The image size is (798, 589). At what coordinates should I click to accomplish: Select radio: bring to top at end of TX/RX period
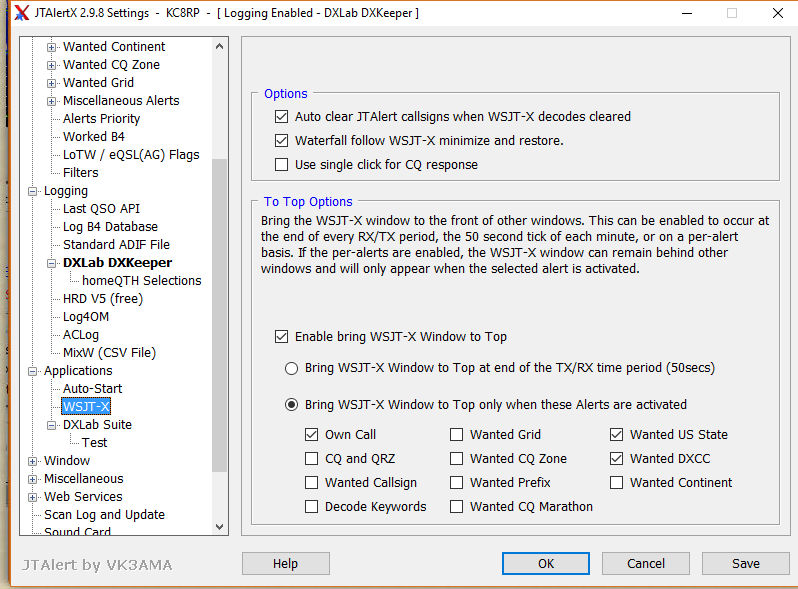(291, 368)
